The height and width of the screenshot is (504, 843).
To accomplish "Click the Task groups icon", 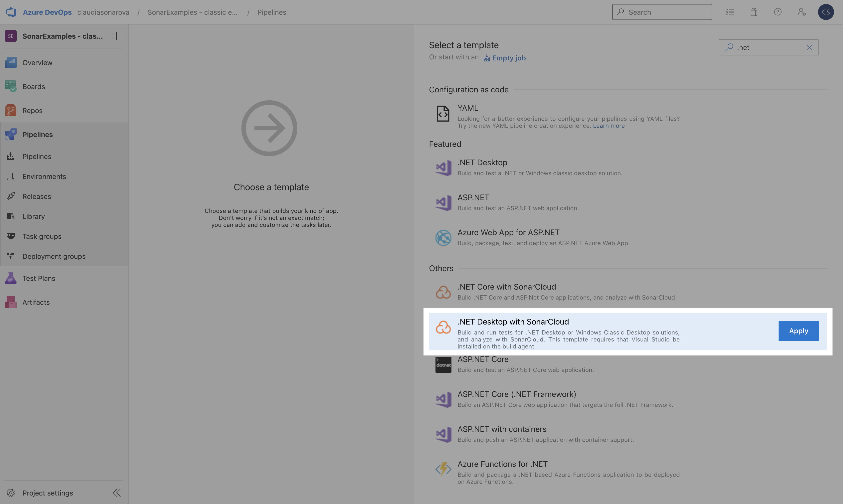I will 11,236.
